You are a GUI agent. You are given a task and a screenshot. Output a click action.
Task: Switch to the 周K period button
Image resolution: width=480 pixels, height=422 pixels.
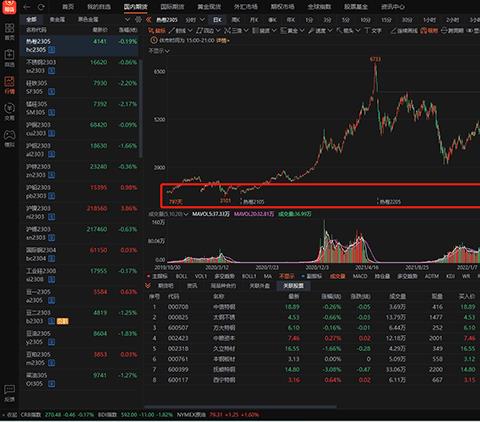coord(236,20)
